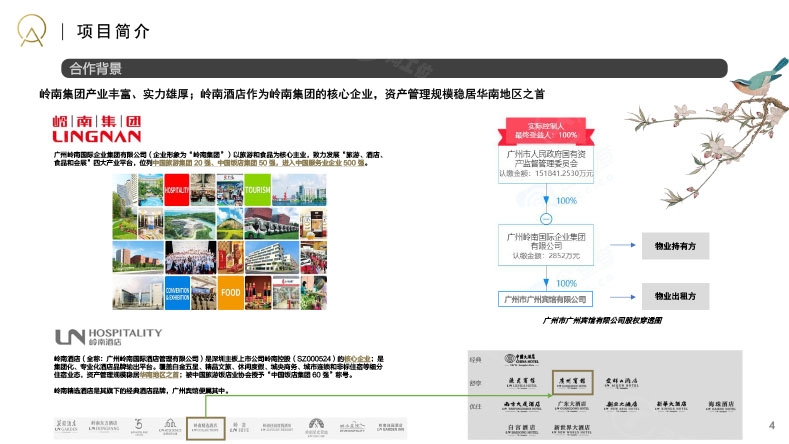
Task: Click the blue CONVENTION & EXHIBITION tile
Action: tap(176, 291)
